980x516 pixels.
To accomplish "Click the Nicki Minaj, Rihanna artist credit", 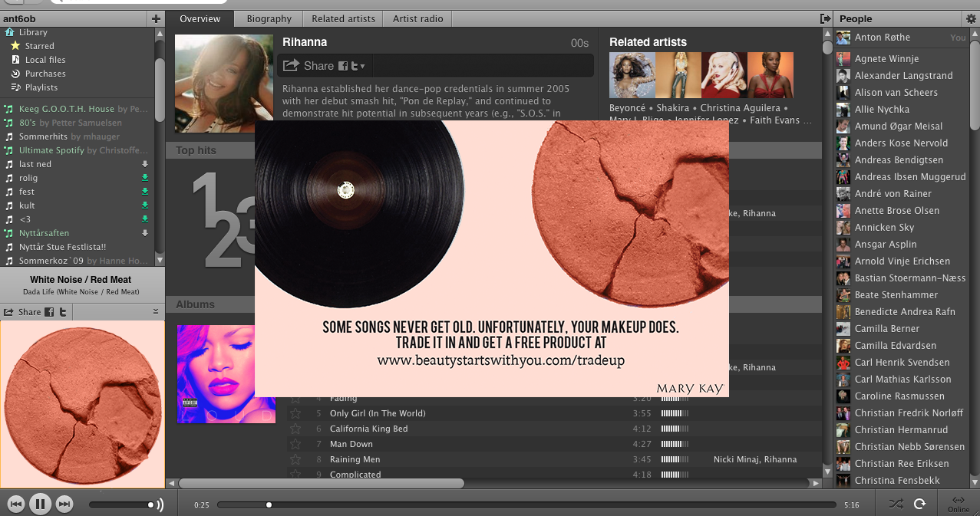I will click(755, 459).
